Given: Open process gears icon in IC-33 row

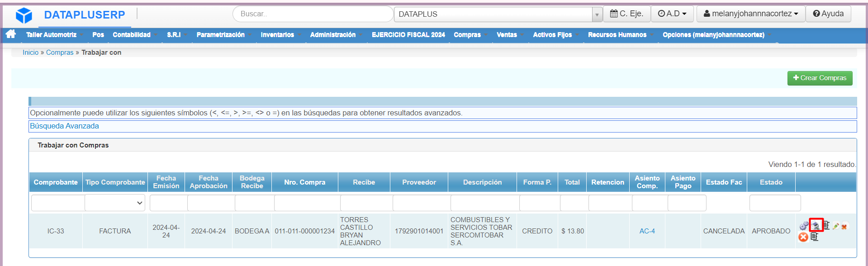Looking at the screenshot, I should pyautogui.click(x=804, y=226).
